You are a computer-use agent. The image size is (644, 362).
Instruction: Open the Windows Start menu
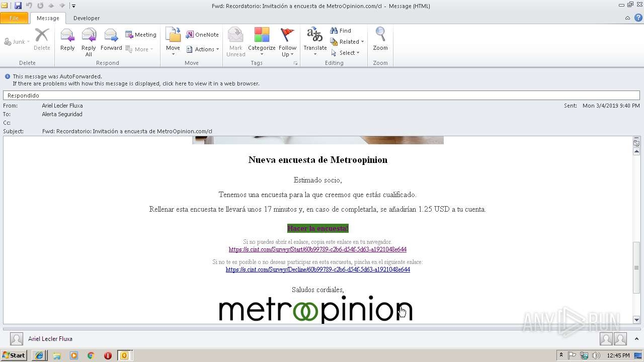click(14, 355)
